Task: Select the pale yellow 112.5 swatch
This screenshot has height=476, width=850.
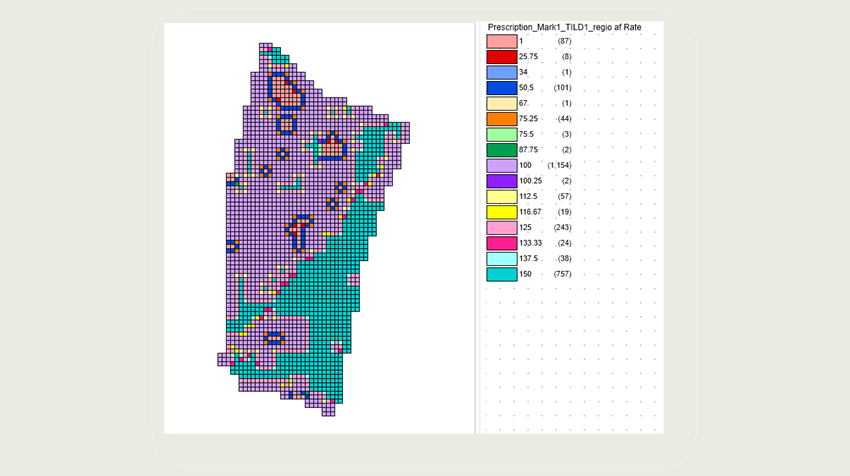Action: 501,197
